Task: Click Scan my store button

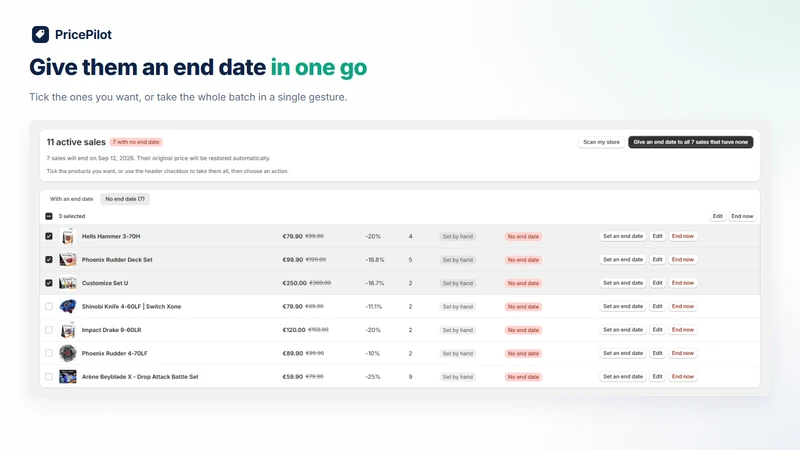Action: pyautogui.click(x=601, y=142)
